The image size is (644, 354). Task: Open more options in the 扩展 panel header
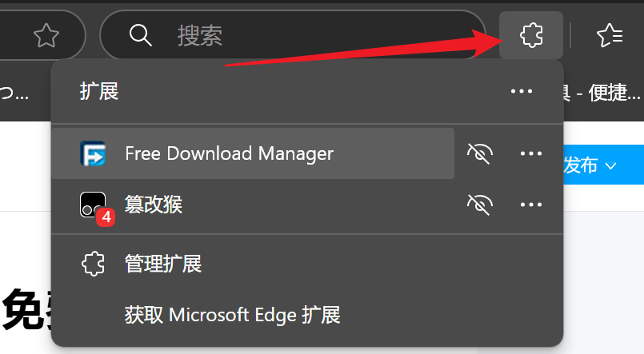tap(521, 91)
